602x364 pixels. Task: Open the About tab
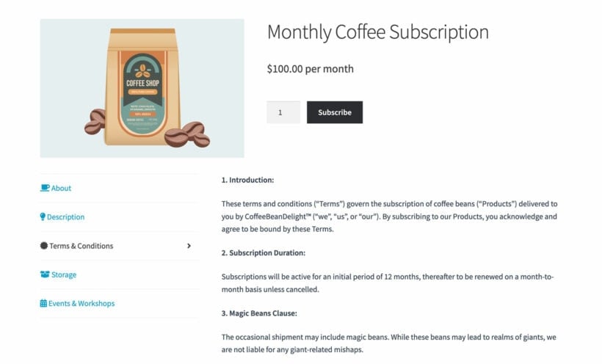click(61, 188)
